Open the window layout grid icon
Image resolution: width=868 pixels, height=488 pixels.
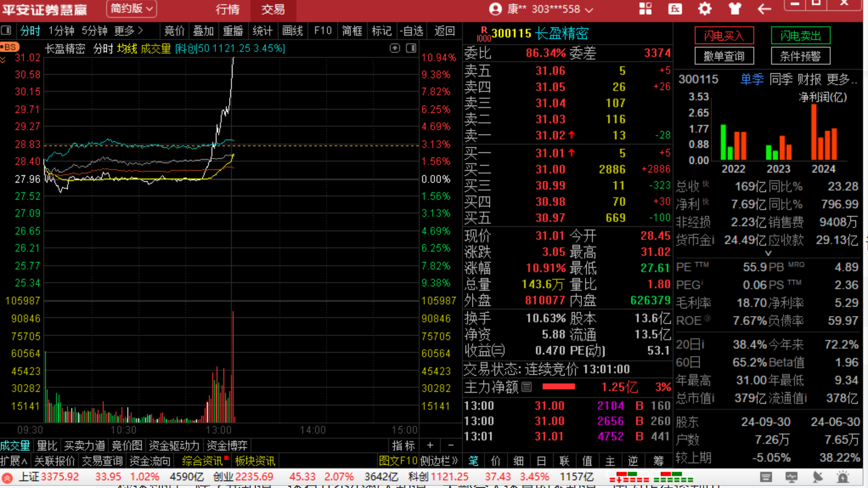click(x=645, y=9)
